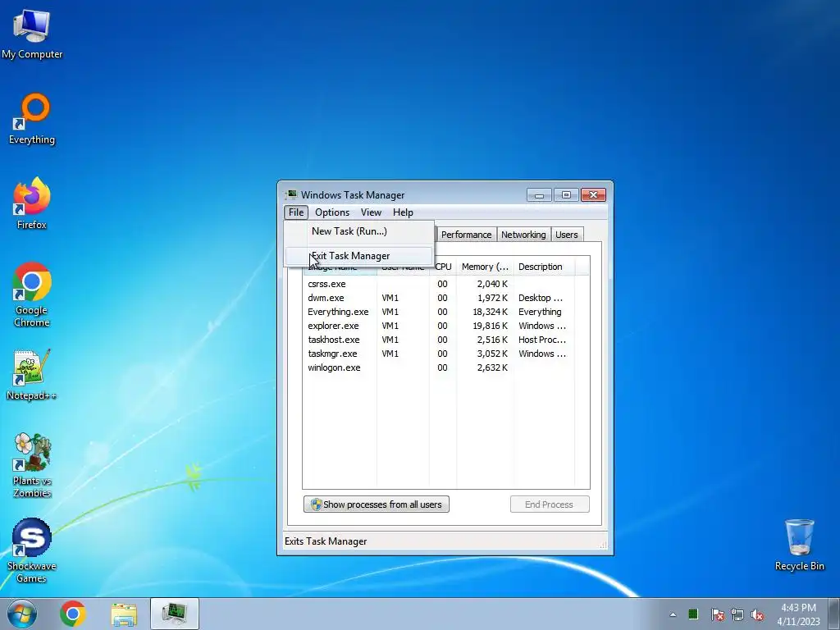Image resolution: width=840 pixels, height=630 pixels.
Task: Click the 18,324 K memory value
Action: (491, 312)
